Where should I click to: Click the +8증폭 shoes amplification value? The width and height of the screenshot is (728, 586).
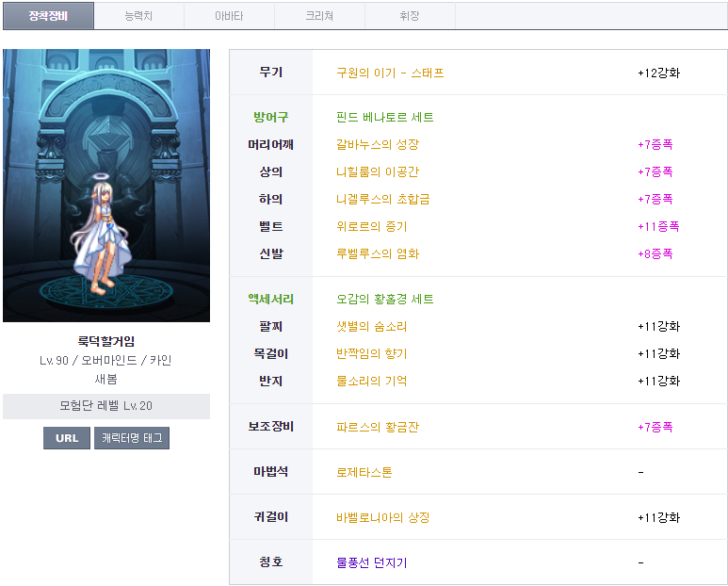point(655,254)
